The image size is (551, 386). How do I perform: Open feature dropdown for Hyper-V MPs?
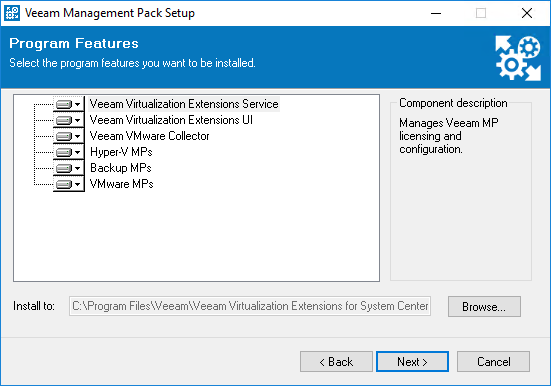(69, 152)
